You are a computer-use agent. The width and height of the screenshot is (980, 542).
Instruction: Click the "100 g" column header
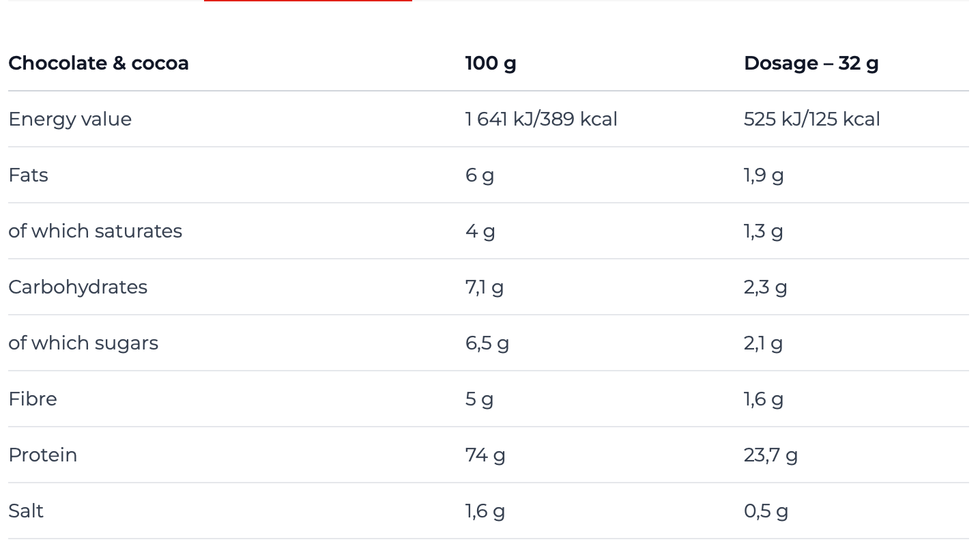point(491,63)
